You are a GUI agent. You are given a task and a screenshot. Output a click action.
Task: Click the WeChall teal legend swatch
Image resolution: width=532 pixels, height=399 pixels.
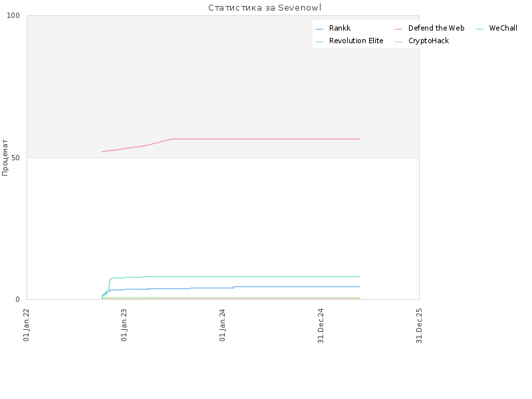click(x=479, y=29)
